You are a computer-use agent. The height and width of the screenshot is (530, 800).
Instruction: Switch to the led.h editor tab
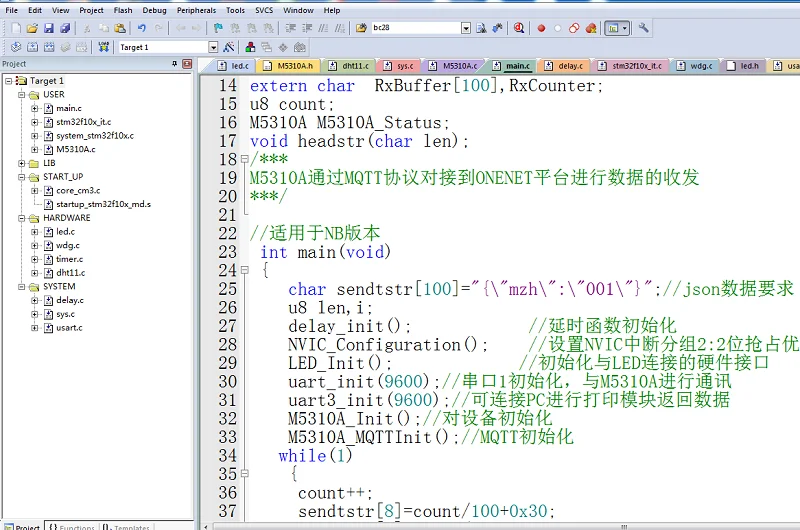click(743, 66)
